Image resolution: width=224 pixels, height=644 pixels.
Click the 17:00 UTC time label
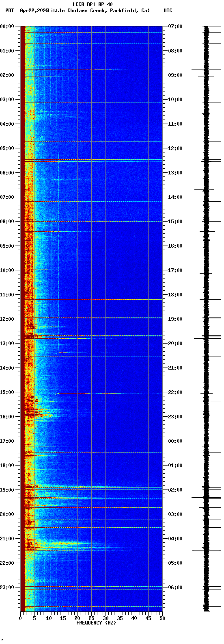point(175,270)
